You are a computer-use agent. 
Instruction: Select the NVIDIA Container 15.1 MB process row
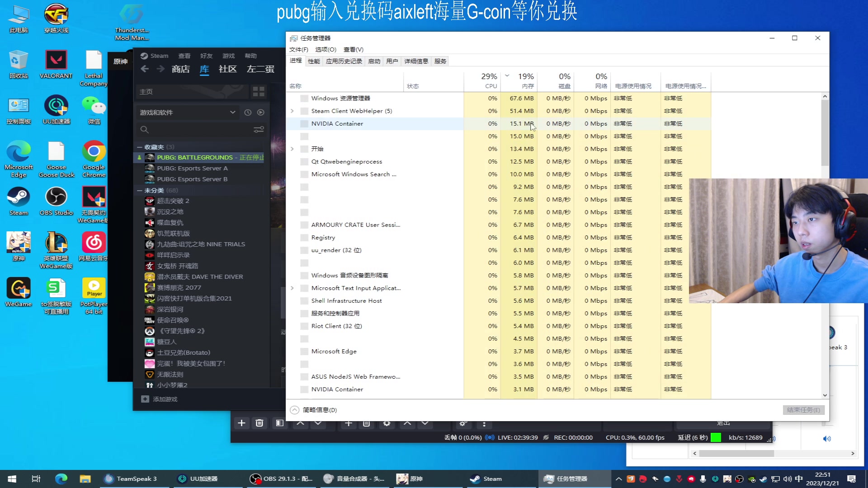point(498,124)
